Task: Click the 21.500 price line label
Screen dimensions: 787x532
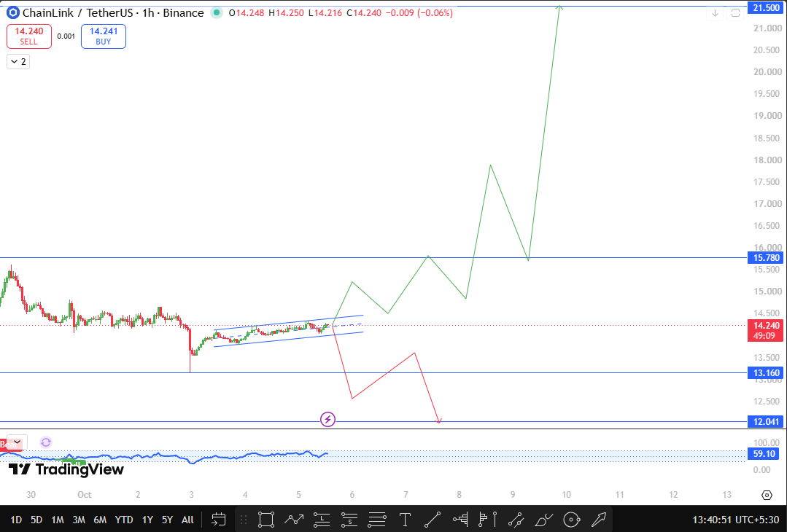Action: click(x=766, y=7)
